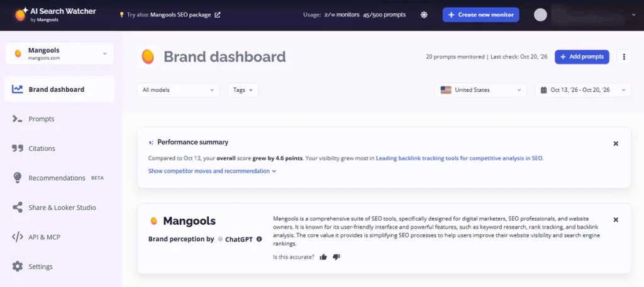Open the All models dropdown
Image resolution: width=644 pixels, height=287 pixels.
(x=178, y=90)
